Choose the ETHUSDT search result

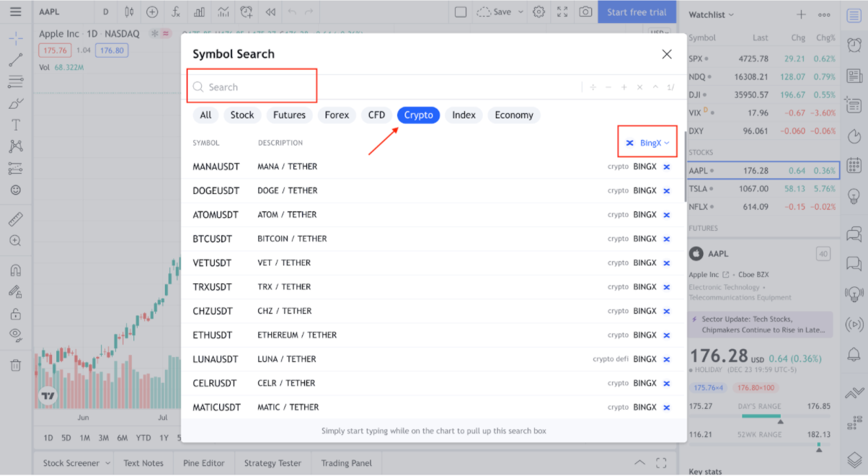433,335
